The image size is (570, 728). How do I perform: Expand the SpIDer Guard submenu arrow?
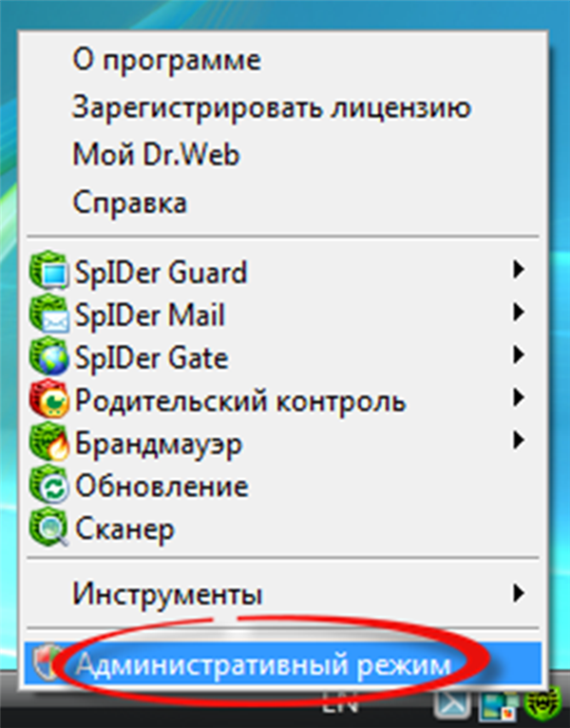519,270
